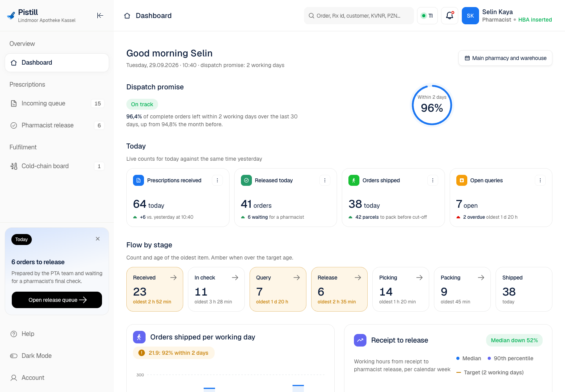The width and height of the screenshot is (565, 392).
Task: Open the In check stage card
Action: 216,289
